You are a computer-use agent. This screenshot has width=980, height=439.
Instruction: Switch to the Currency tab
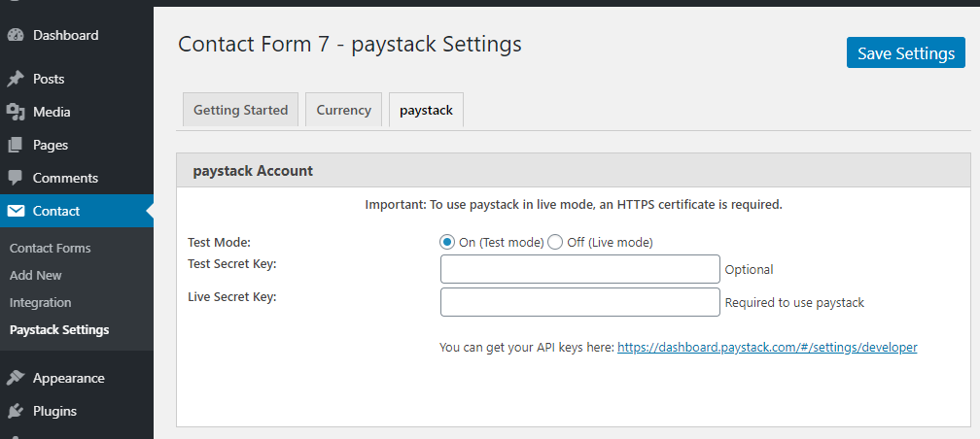pos(344,110)
